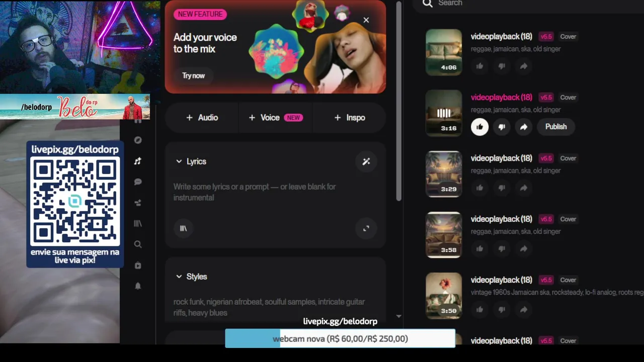Click the expand arrows icon in Lyrics box
The width and height of the screenshot is (644, 362).
tap(366, 228)
